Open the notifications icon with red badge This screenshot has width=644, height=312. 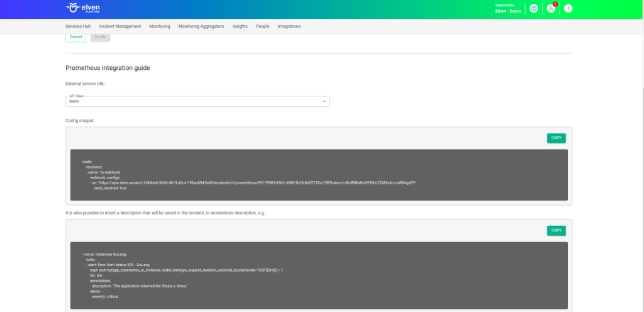tap(551, 8)
